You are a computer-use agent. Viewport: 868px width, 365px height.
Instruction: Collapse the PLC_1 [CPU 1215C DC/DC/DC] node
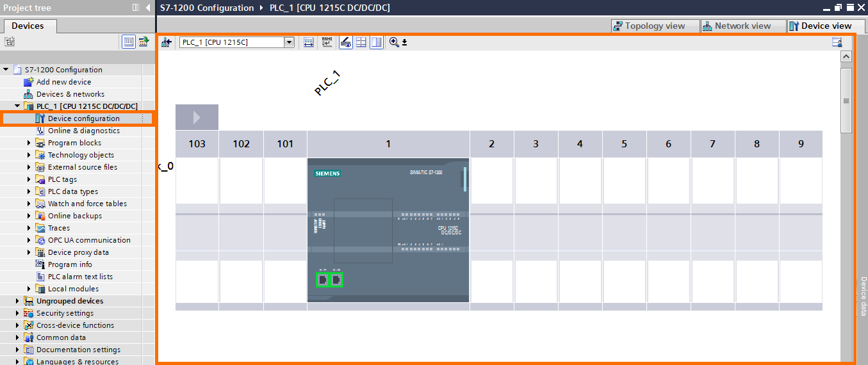click(x=17, y=106)
